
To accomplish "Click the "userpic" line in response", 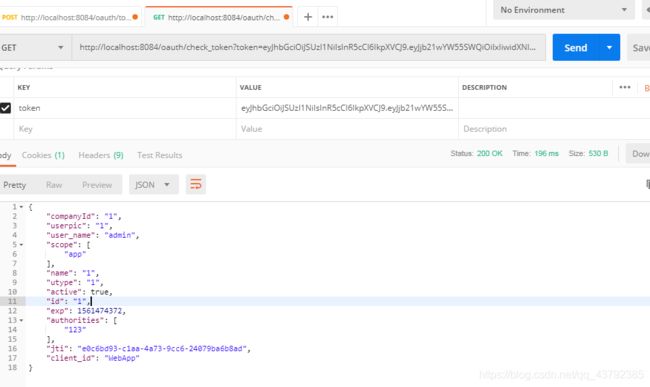I will pyautogui.click(x=79, y=226).
